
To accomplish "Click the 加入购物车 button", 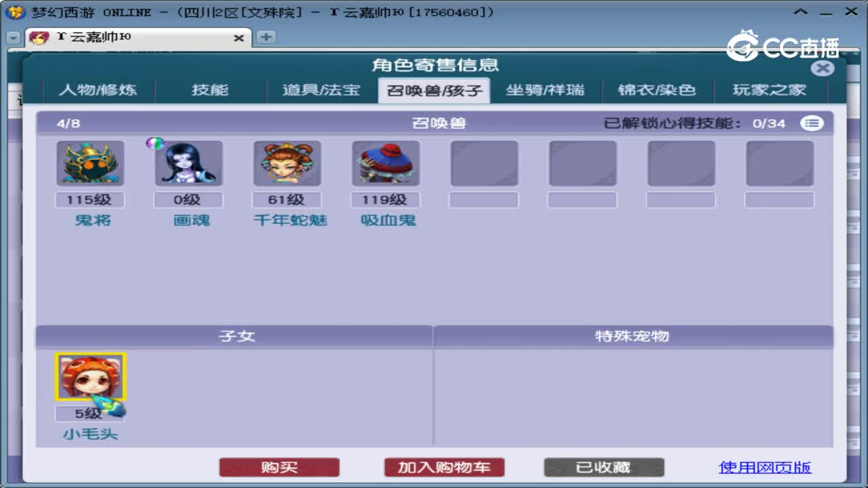I will pyautogui.click(x=444, y=468).
